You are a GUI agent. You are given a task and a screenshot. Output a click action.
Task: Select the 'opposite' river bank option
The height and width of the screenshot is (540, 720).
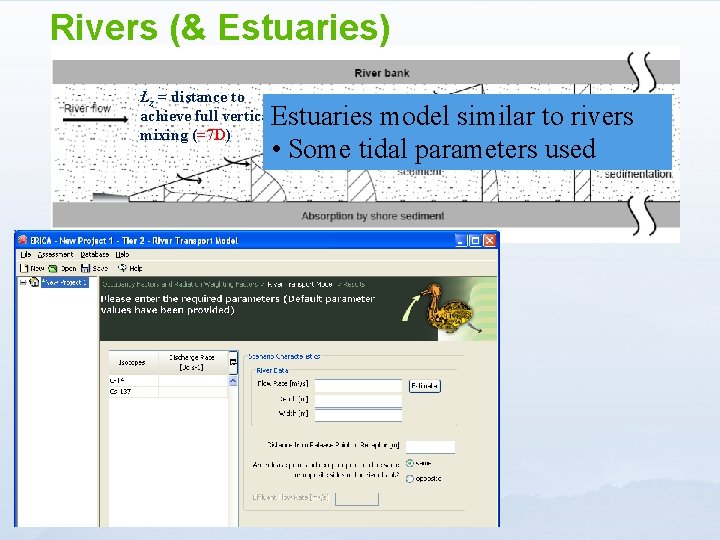point(410,478)
